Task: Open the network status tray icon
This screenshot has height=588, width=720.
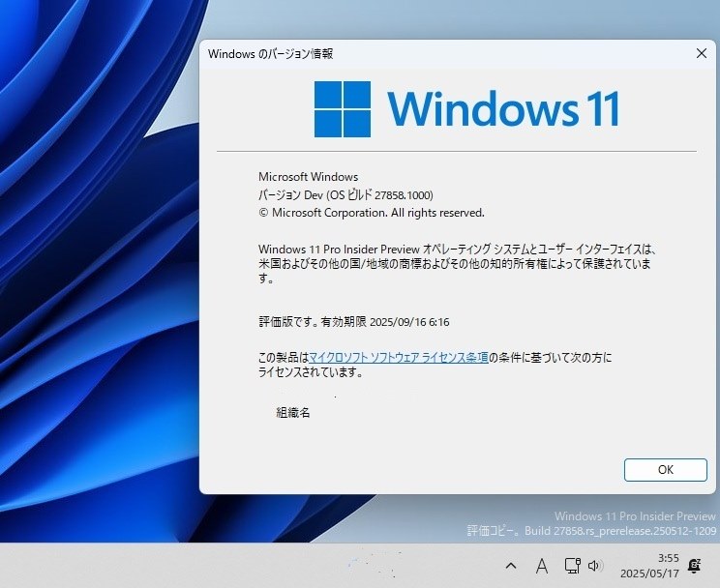Action: point(573,566)
